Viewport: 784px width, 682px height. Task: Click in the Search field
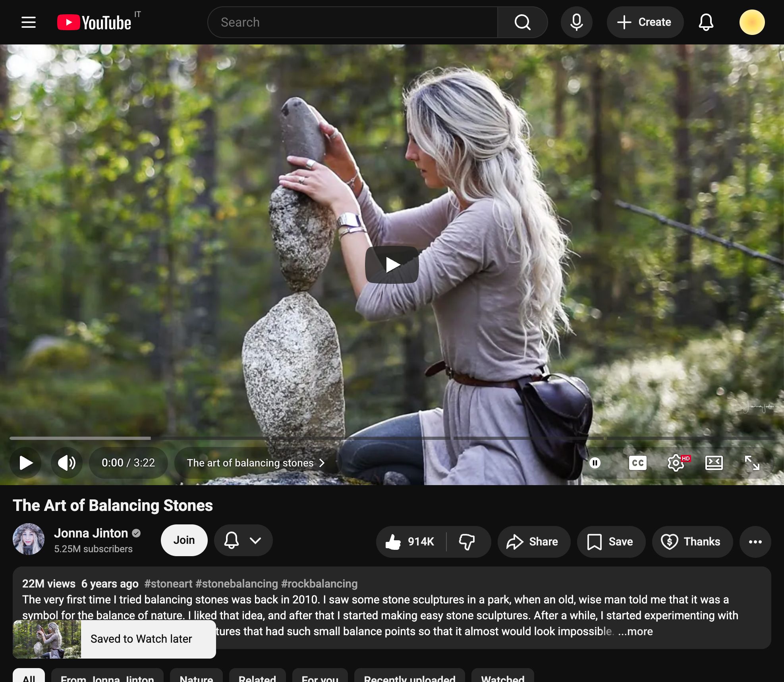click(x=353, y=22)
